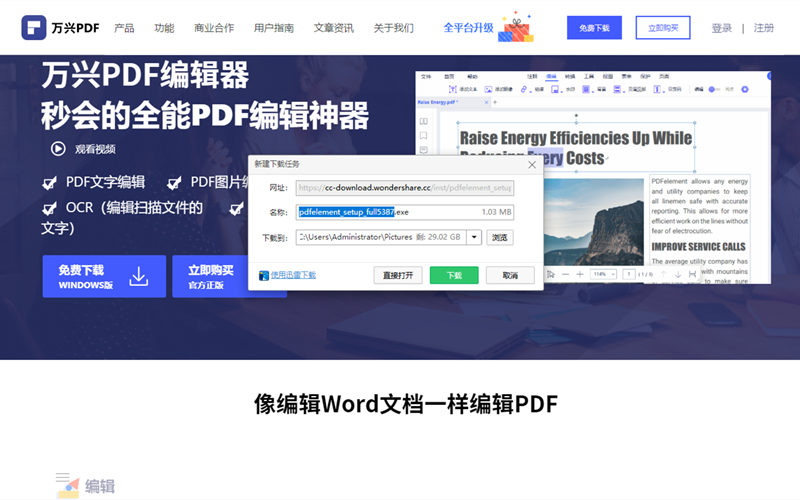The width and height of the screenshot is (800, 500).
Task: Open the 产品 navigation menu
Action: point(124,28)
